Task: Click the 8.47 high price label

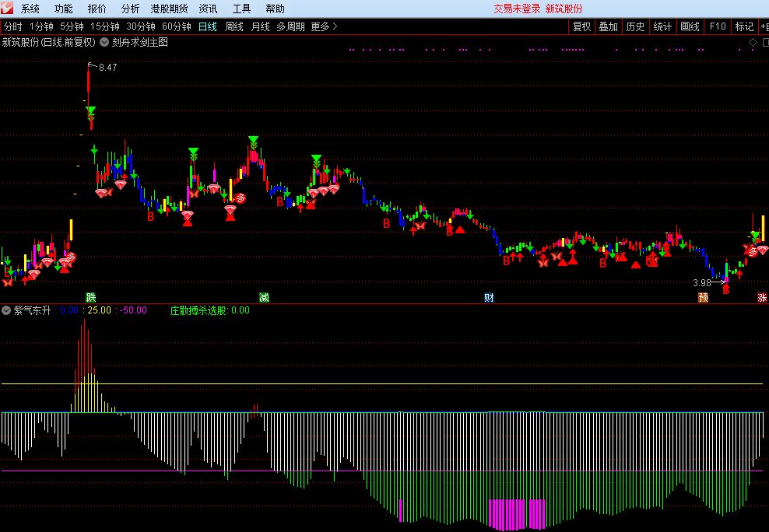Action: pyautogui.click(x=108, y=68)
